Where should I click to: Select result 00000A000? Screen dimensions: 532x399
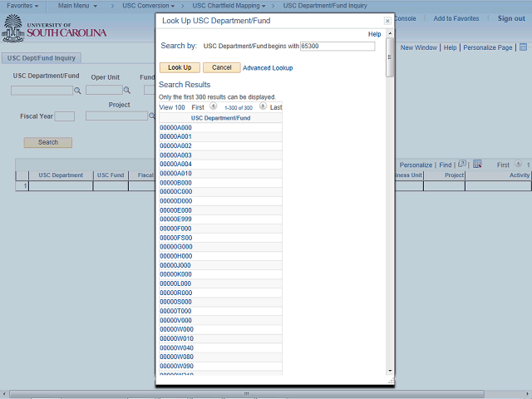(175, 128)
